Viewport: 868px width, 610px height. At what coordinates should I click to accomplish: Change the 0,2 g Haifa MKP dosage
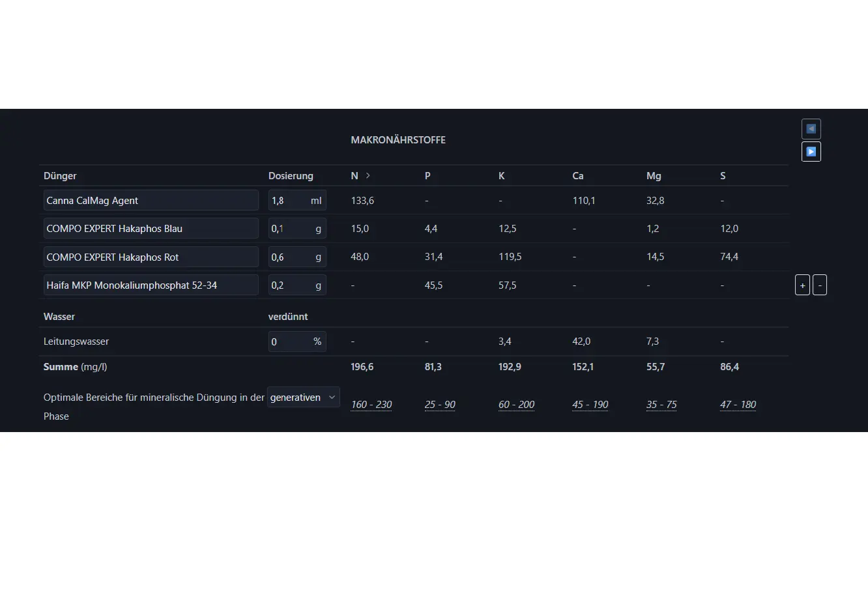(x=288, y=285)
